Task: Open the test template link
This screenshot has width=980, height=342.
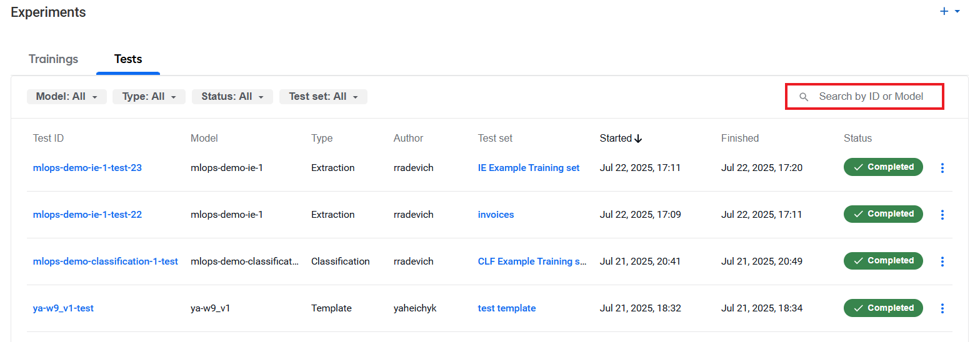Action: point(507,308)
